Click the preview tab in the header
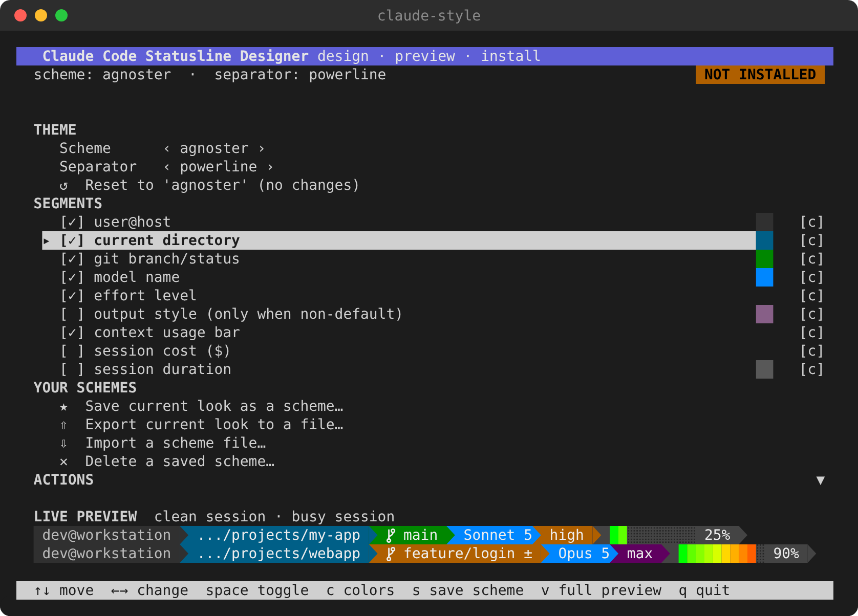 [425, 56]
